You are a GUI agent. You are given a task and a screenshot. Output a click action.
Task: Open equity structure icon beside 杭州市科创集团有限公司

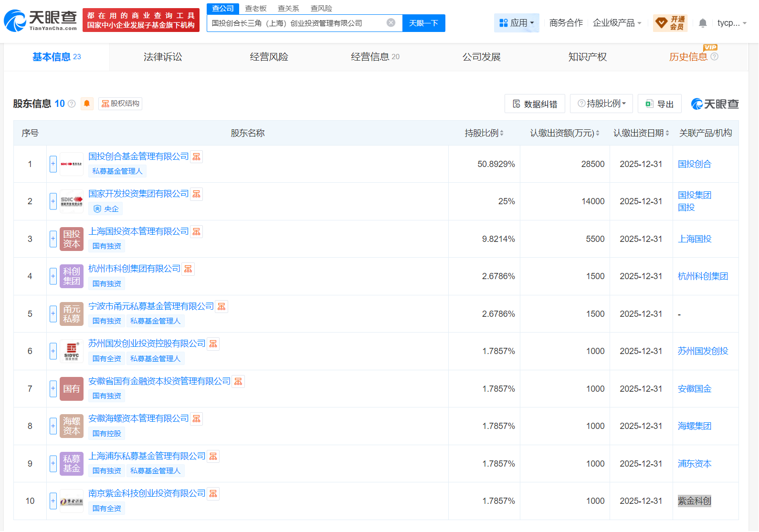point(189,269)
